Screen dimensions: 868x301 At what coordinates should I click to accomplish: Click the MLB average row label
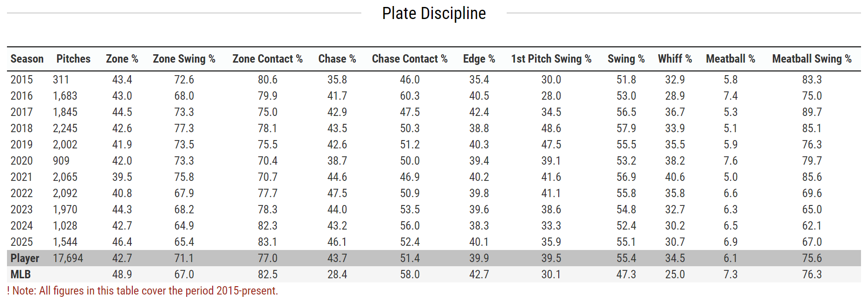[x=20, y=275]
